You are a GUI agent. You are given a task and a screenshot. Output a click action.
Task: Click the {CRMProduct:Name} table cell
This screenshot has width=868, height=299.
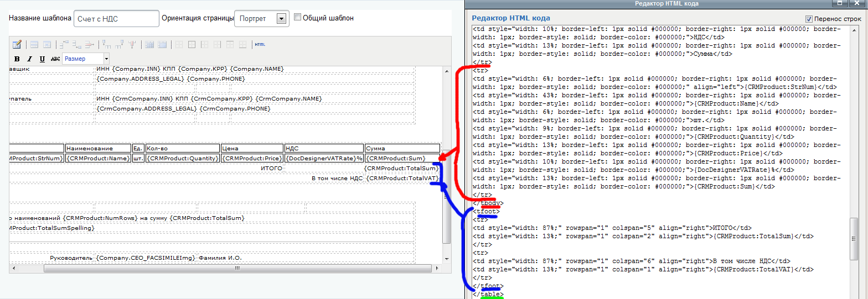(98, 159)
